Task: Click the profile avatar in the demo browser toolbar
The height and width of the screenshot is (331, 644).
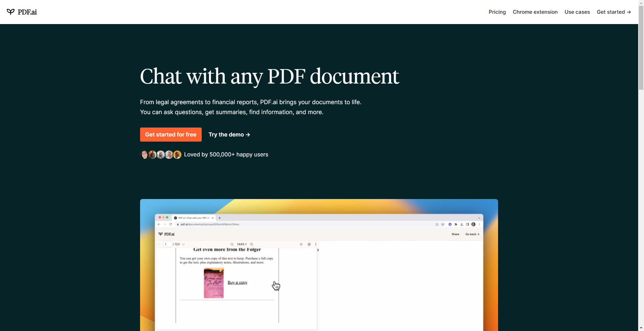Action: [x=473, y=224]
